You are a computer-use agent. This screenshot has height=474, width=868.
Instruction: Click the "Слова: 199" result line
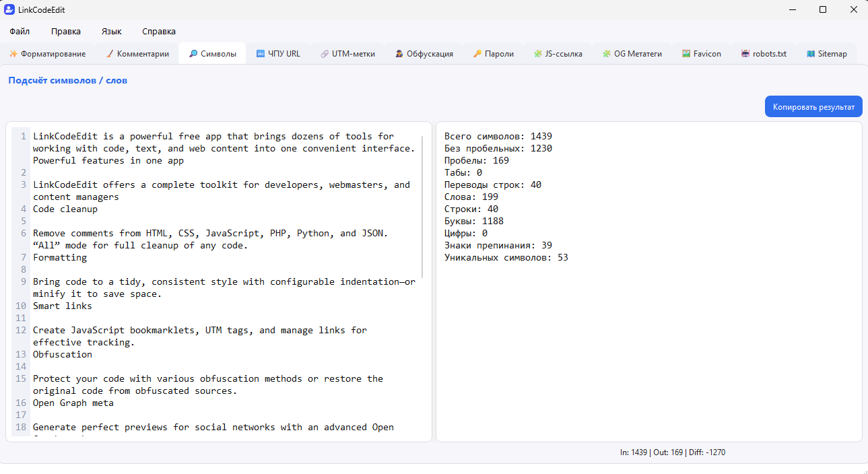[x=471, y=197]
